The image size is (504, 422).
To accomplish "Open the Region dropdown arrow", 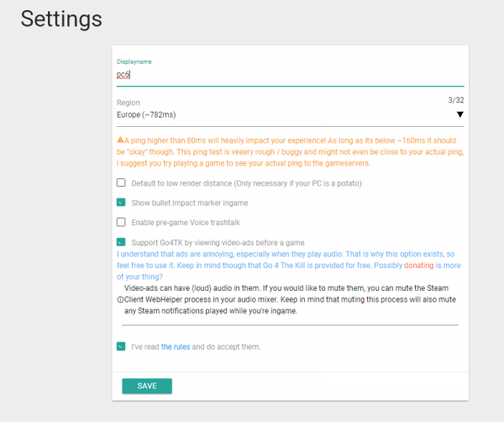I will point(459,115).
